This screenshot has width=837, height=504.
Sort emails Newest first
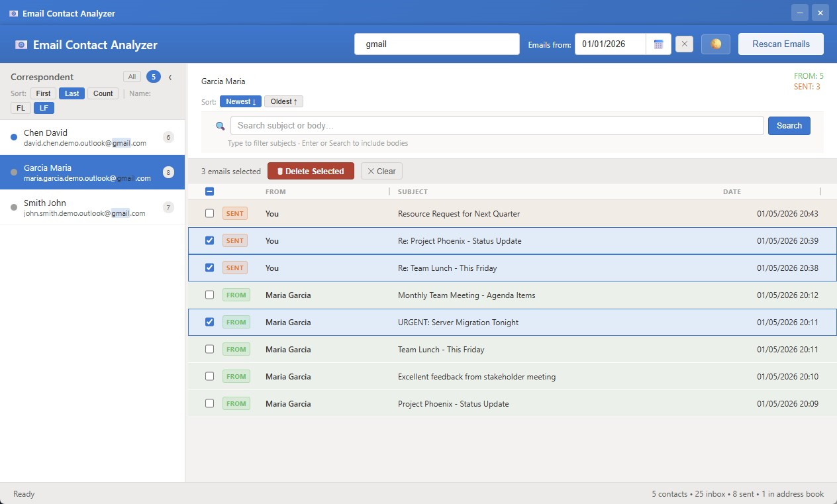point(240,101)
